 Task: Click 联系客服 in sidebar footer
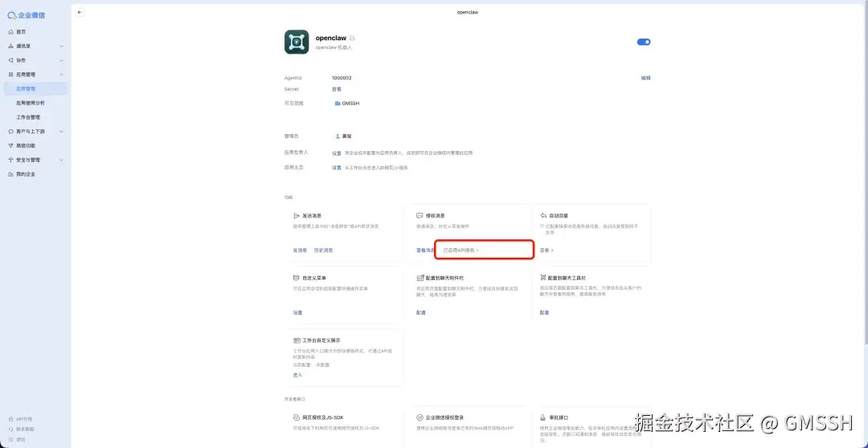tap(25, 430)
